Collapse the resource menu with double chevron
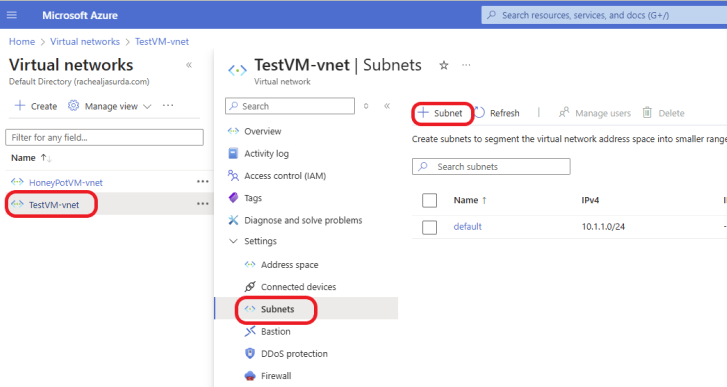 tap(387, 106)
